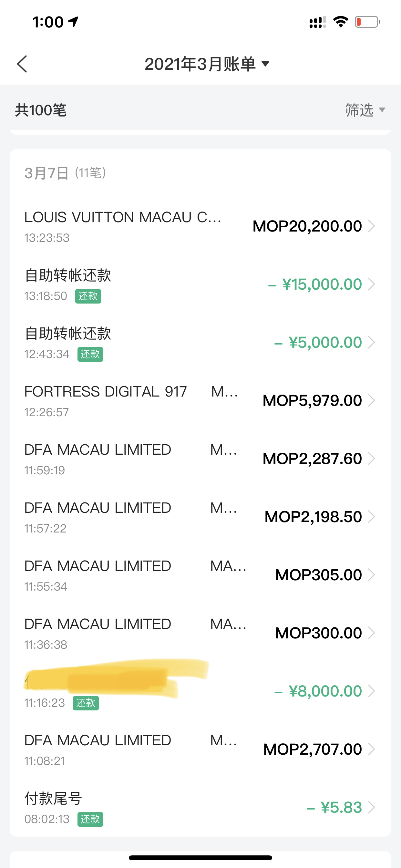Open the FORTRESS DIGITAL 917 transaction

pyautogui.click(x=200, y=401)
